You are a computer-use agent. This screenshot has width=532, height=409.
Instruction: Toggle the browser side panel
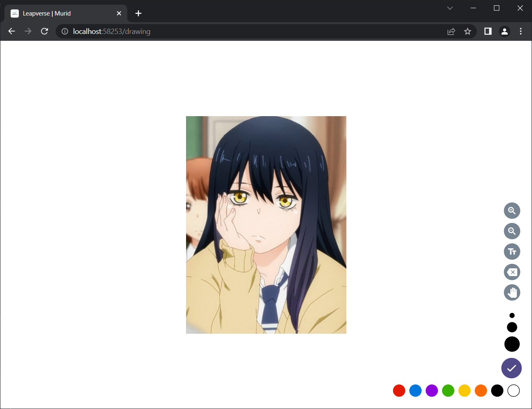pyautogui.click(x=488, y=31)
